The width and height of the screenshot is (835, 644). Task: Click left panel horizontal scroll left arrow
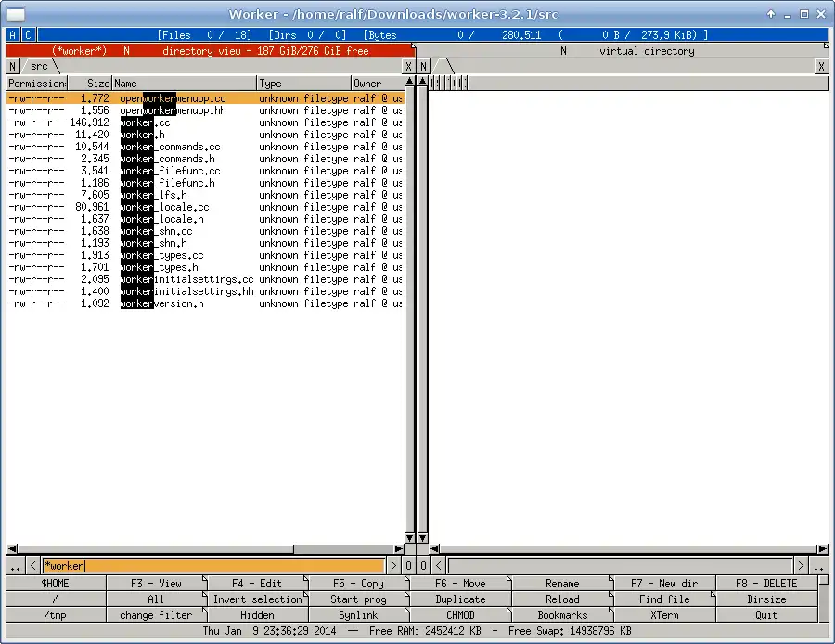[x=12, y=548]
